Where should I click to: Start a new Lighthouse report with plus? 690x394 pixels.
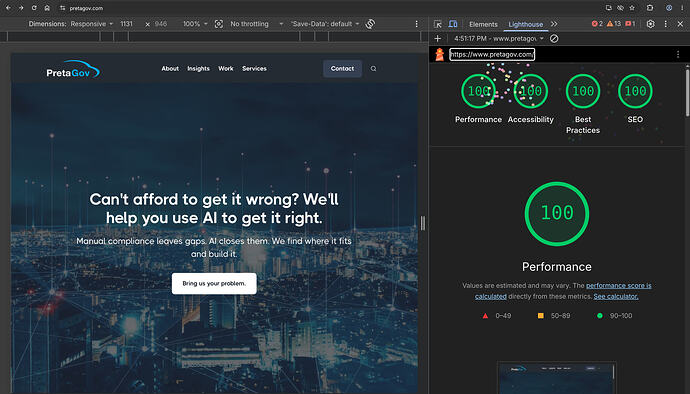(437, 39)
